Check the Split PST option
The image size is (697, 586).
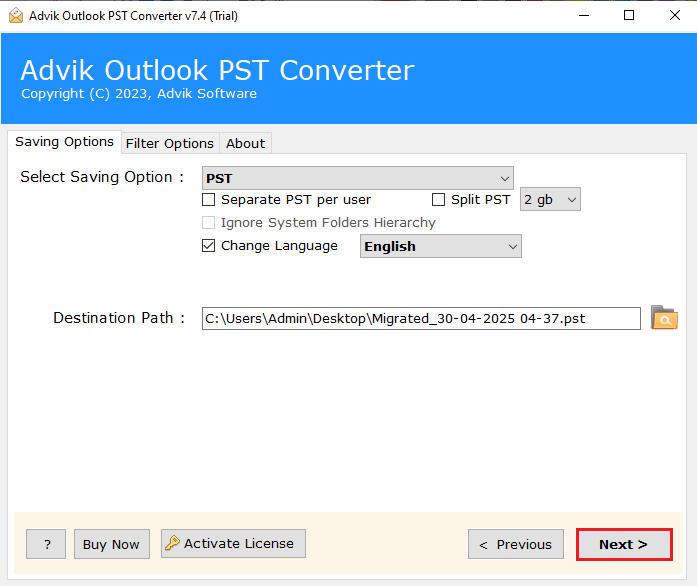438,200
